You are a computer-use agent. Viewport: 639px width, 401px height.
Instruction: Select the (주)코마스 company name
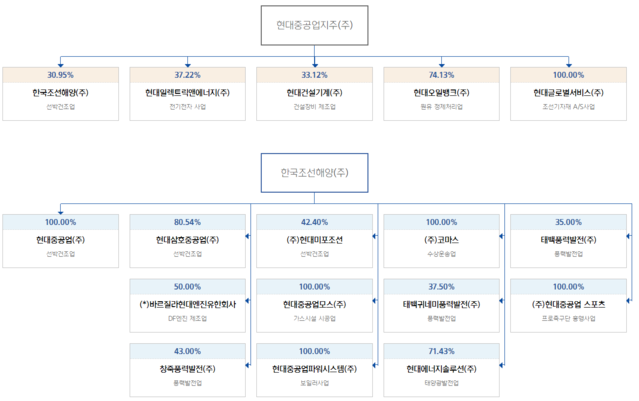(441, 240)
